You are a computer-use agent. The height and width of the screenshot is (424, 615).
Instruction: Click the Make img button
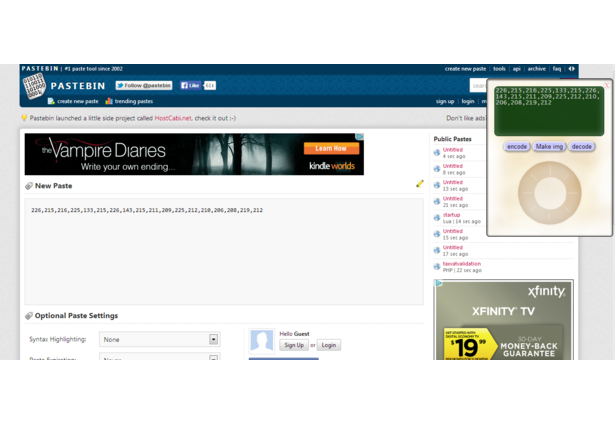pos(549,146)
